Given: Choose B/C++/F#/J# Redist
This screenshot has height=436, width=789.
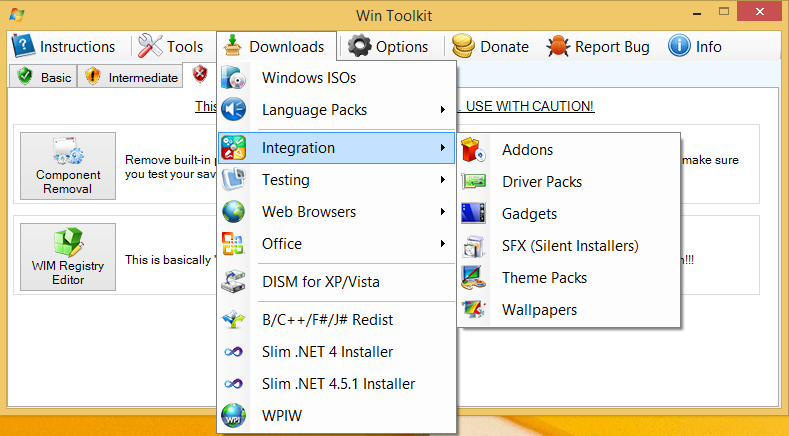Looking at the screenshot, I should tap(337, 320).
